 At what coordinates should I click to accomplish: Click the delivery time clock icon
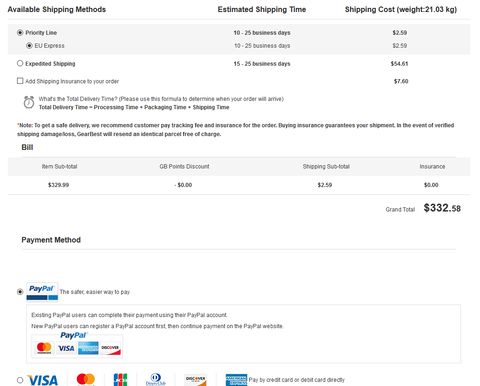tap(29, 102)
